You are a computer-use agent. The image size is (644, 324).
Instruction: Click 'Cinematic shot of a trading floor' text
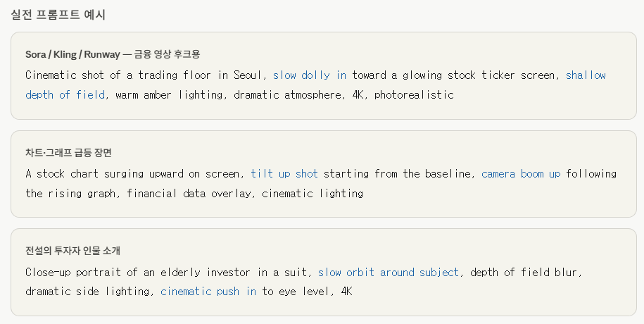pyautogui.click(x=118, y=75)
